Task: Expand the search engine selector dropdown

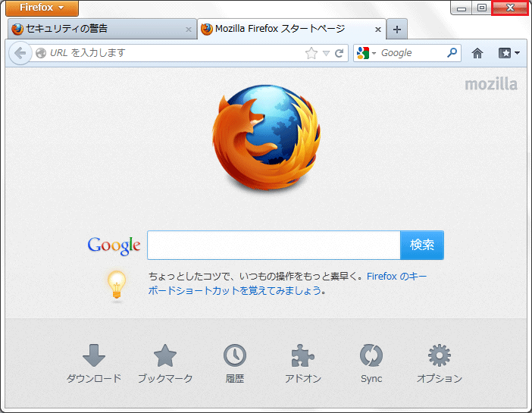Action: tap(366, 53)
